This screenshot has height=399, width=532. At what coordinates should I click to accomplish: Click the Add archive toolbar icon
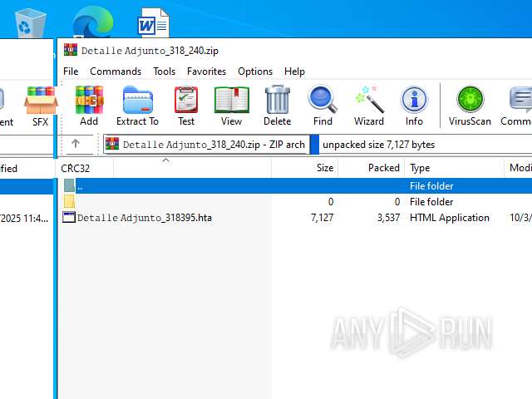click(89, 100)
